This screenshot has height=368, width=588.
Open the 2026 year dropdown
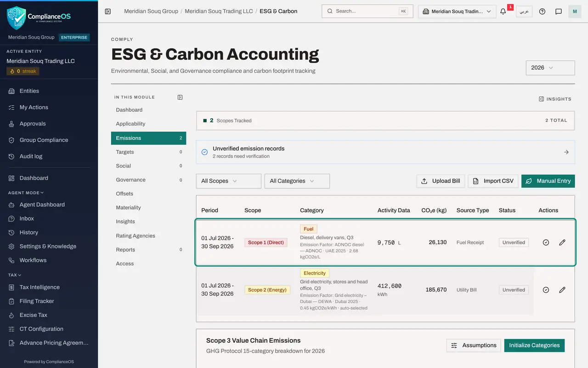[x=550, y=68]
